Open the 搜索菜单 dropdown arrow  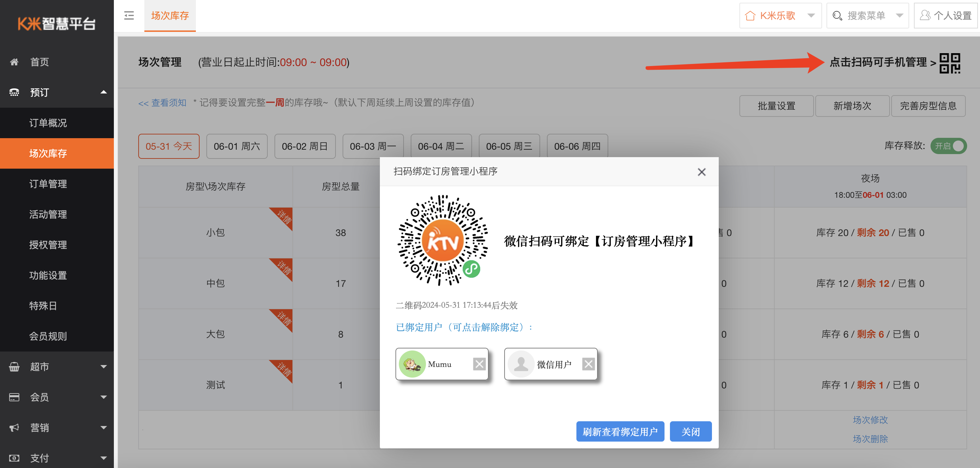(899, 16)
